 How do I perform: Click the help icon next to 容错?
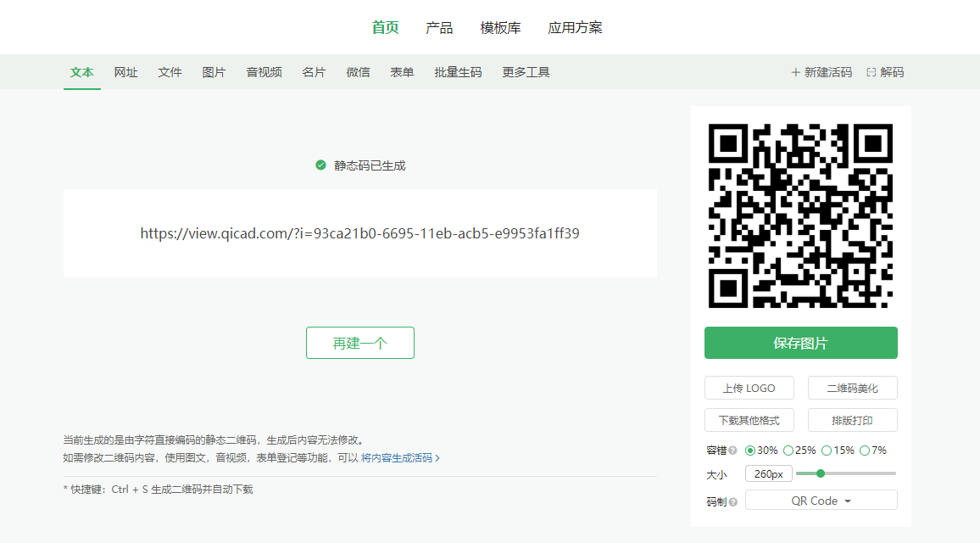coord(732,451)
